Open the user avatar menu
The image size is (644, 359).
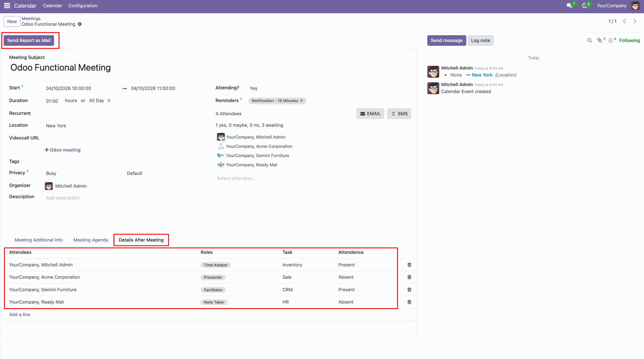coord(635,6)
